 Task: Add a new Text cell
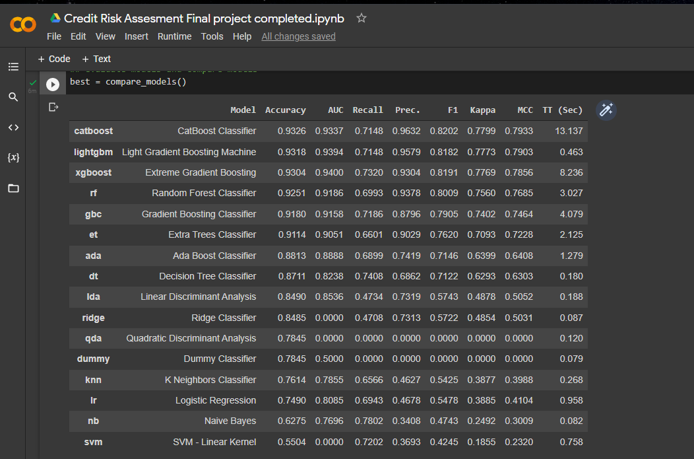click(96, 59)
